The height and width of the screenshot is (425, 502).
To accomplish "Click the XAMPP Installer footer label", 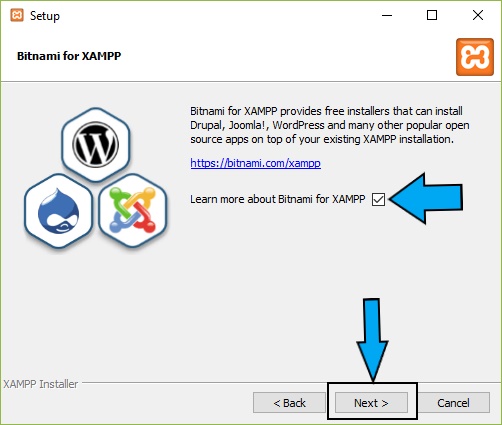I will pyautogui.click(x=41, y=384).
